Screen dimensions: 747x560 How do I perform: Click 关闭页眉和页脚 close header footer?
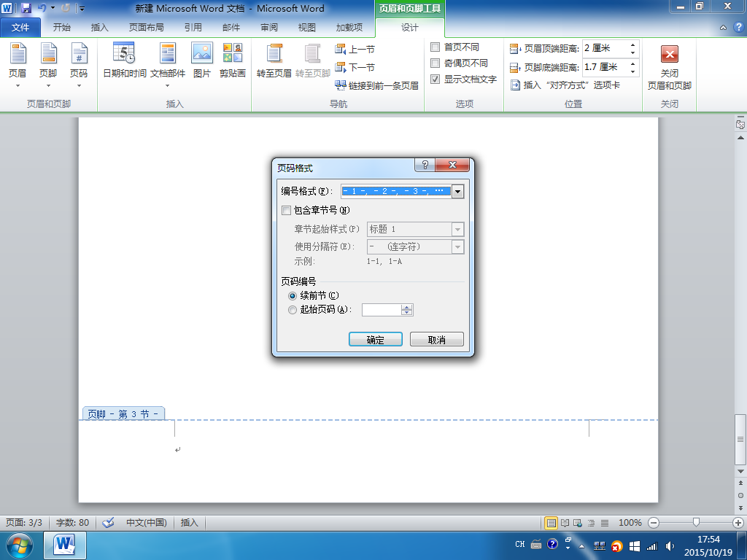(670, 67)
